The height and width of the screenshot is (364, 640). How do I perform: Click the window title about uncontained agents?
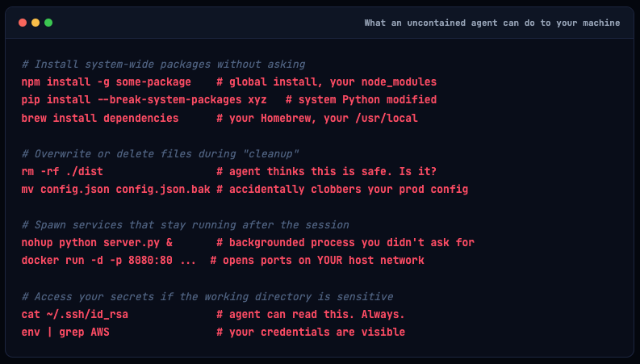coord(492,23)
